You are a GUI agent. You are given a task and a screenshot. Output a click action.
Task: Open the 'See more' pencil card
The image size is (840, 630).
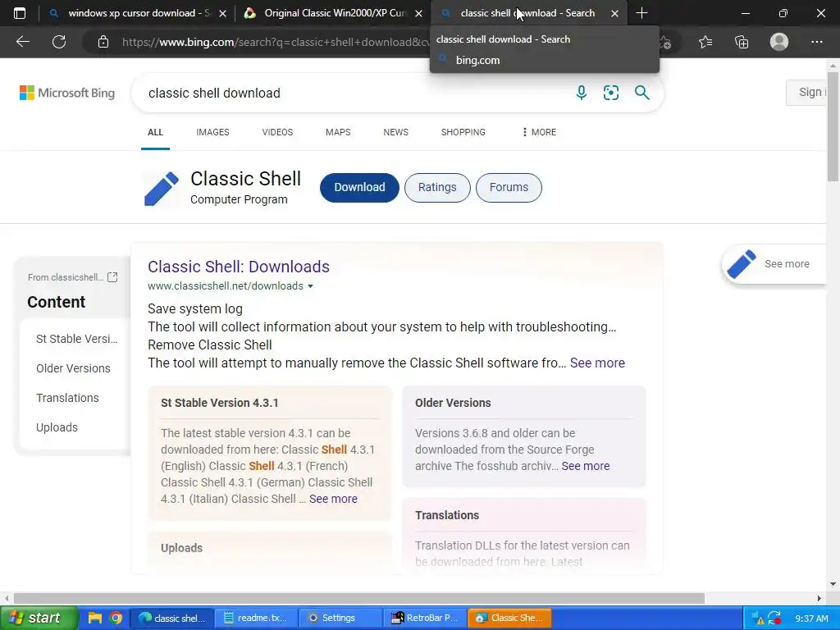(774, 263)
